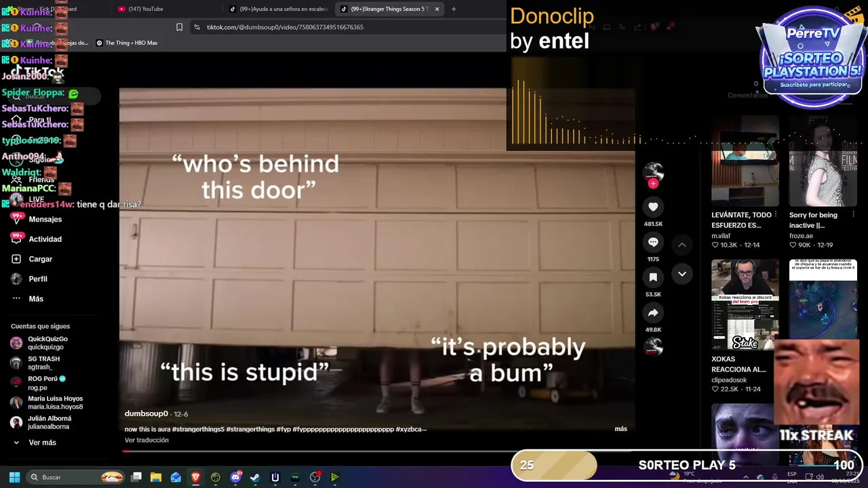Open 'LEVÁNTATE, TODO ESFUERZO ES...' video thumbnail
Image resolution: width=868 pixels, height=488 pixels.
745,161
